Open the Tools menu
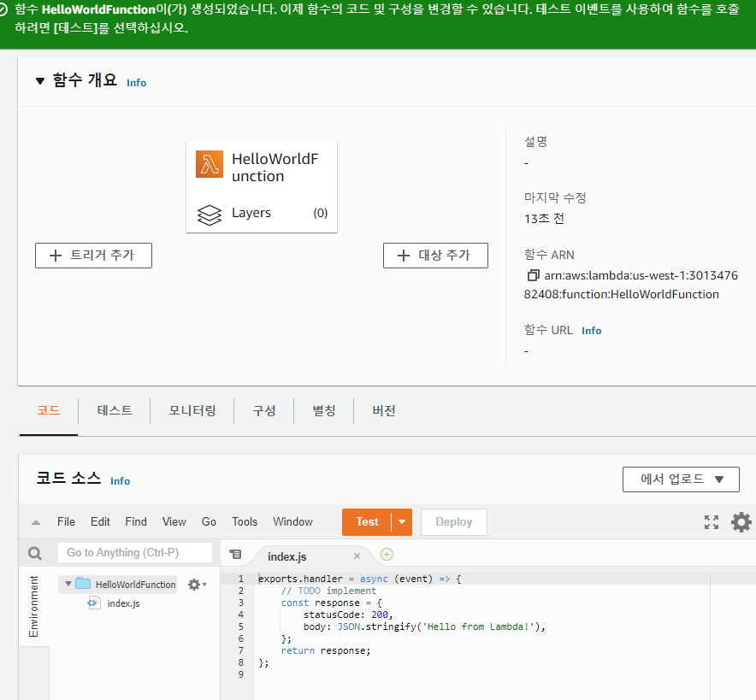Screen dimensions: 756x700 (245, 521)
